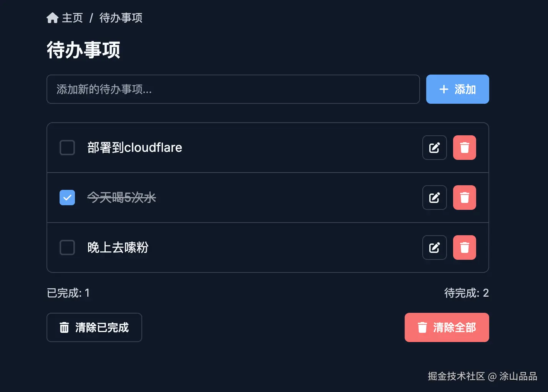Remove the 晚上去嗦粉 todo via trash

point(464,247)
